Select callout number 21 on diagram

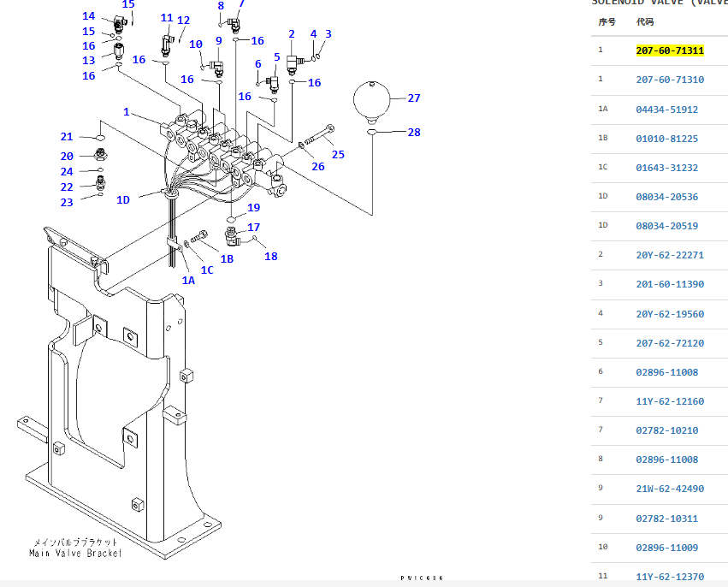click(67, 137)
